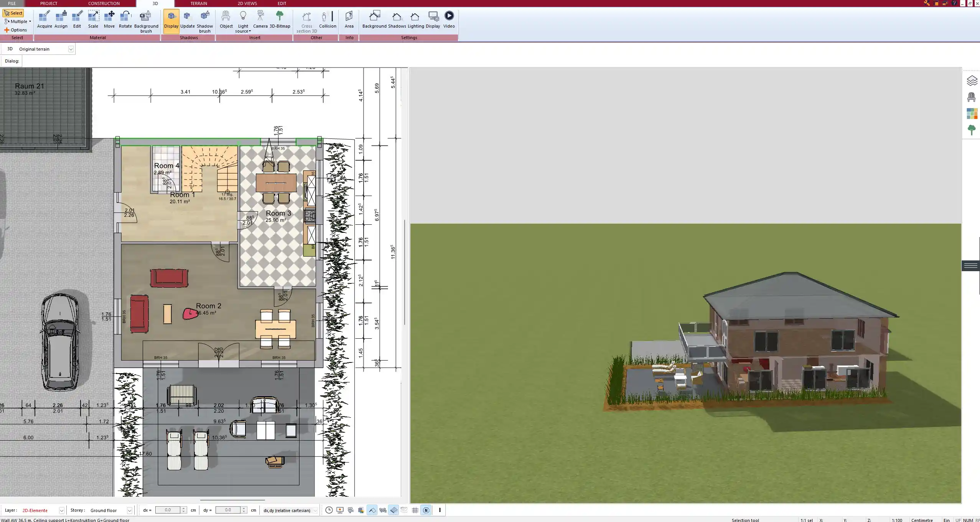Viewport: 980px width, 522px height.
Task: Switch to the PROJECT tab
Action: click(x=49, y=3)
